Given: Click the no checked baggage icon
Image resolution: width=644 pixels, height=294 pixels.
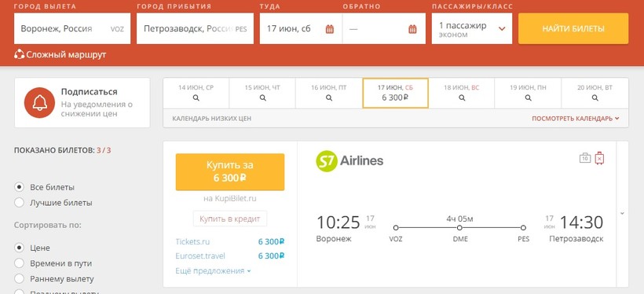Looking at the screenshot, I should (x=599, y=158).
